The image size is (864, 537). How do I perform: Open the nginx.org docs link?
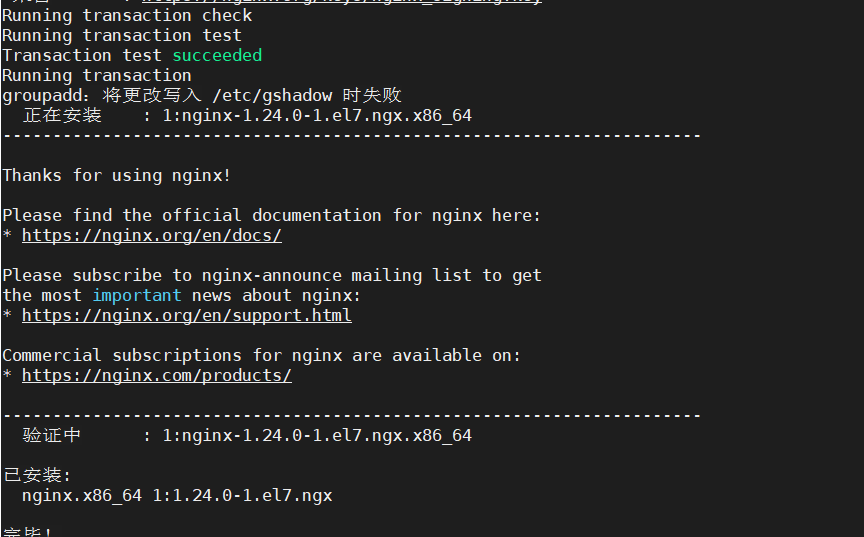click(151, 236)
